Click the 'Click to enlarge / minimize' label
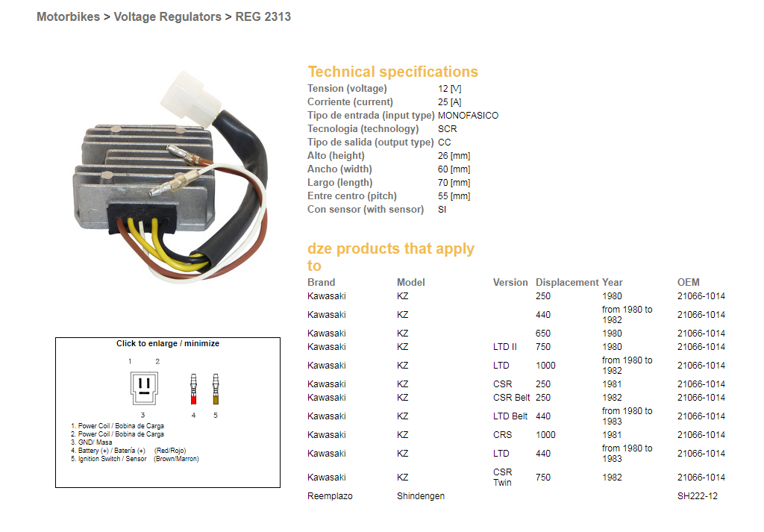Image resolution: width=764 pixels, height=532 pixels. pyautogui.click(x=168, y=344)
